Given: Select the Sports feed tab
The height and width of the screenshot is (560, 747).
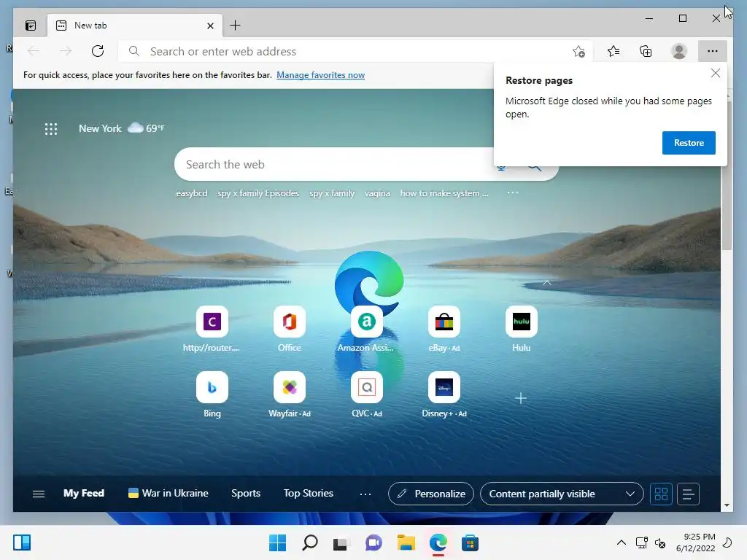Looking at the screenshot, I should coord(246,494).
